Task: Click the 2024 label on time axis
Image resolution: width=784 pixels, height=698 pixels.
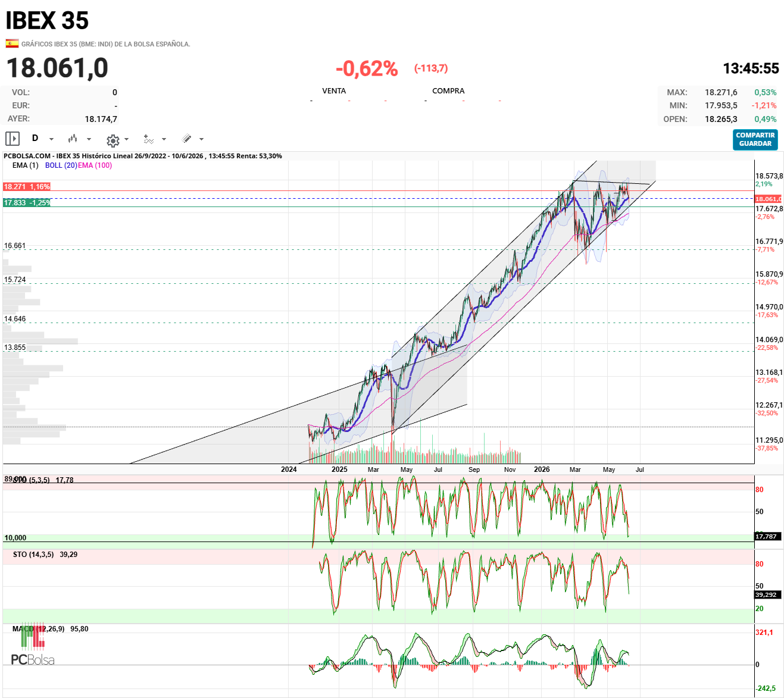Action: 289,469
